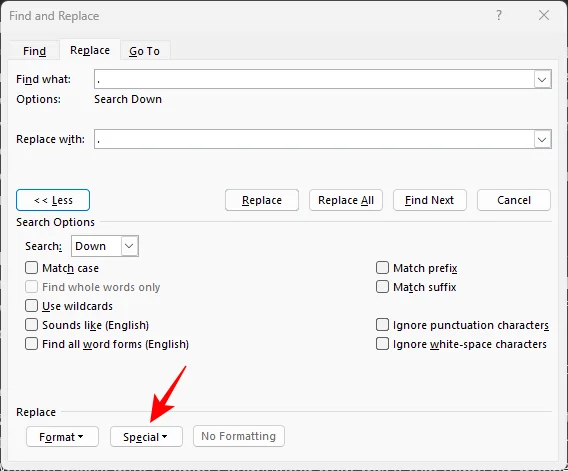Collapse options with the Less button
The height and width of the screenshot is (471, 568).
53,200
